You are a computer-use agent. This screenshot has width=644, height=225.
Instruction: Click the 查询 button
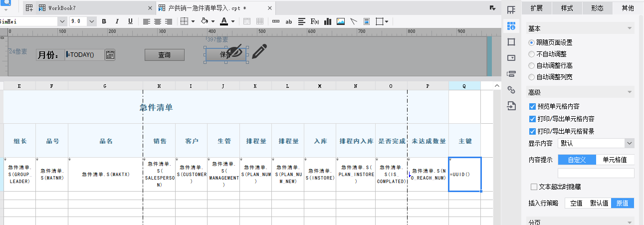click(165, 55)
